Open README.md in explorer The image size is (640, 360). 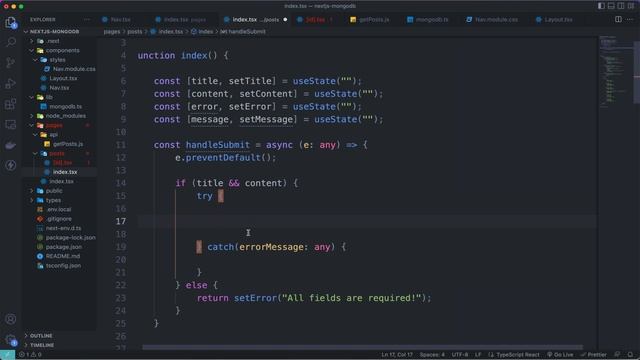[62, 256]
